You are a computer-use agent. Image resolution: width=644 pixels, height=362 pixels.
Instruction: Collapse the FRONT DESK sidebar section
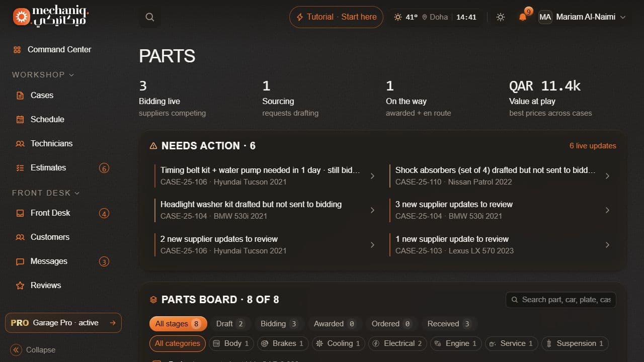(x=46, y=193)
